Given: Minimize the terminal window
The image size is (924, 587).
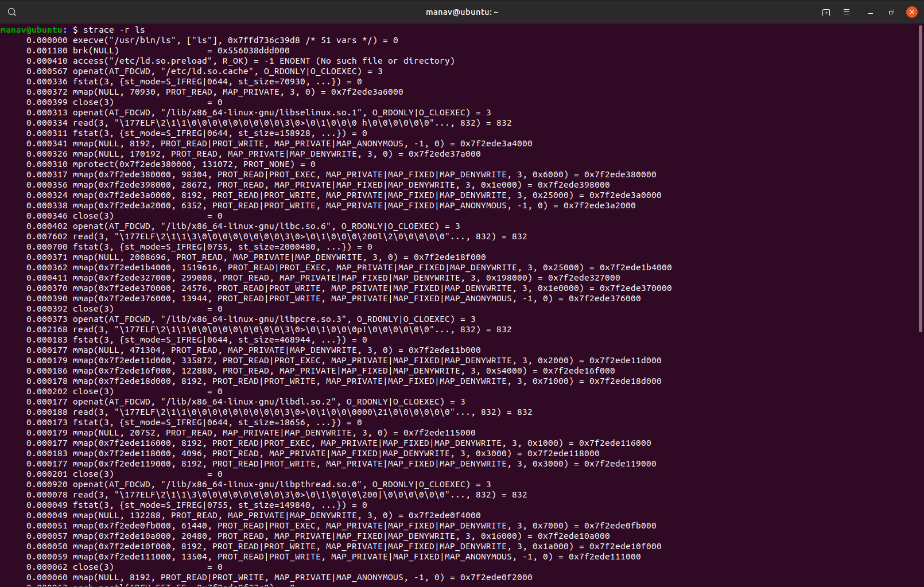Looking at the screenshot, I should point(871,12).
